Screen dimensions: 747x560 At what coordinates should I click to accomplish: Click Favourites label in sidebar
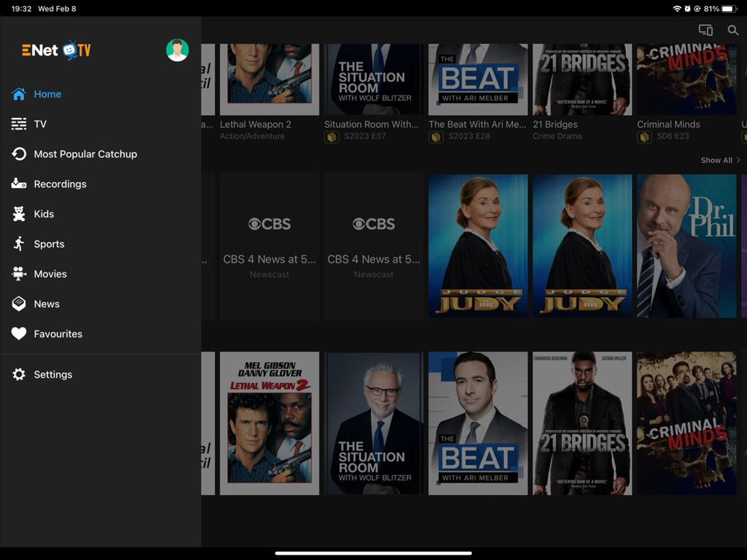pyautogui.click(x=58, y=334)
